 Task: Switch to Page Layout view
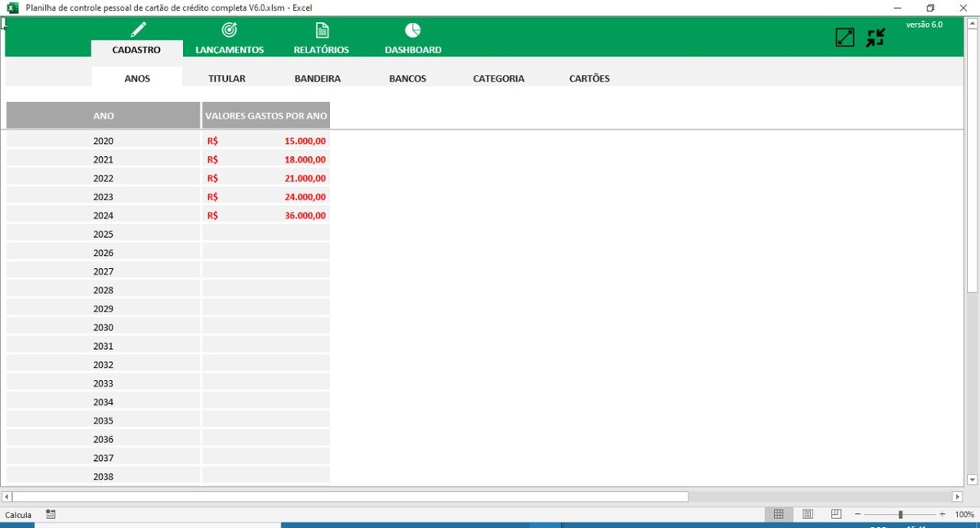coord(807,515)
